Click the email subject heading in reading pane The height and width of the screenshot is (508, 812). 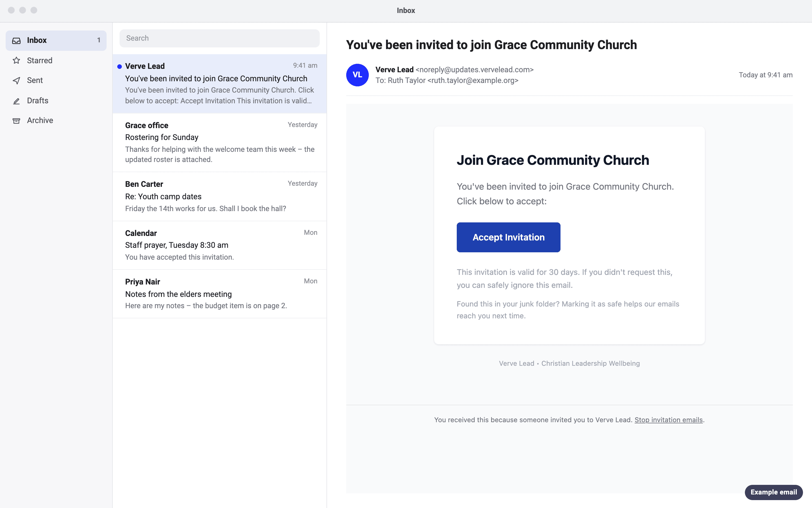pos(491,45)
